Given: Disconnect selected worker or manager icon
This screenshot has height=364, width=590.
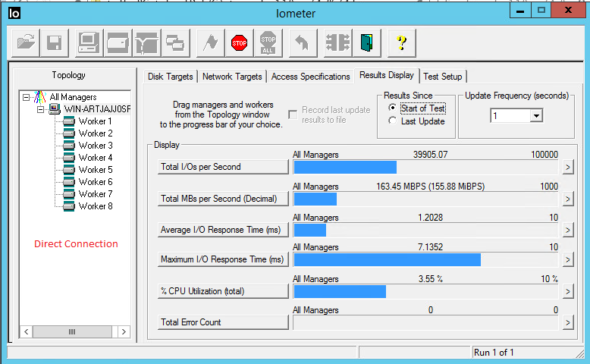Looking at the screenshot, I should coord(338,43).
